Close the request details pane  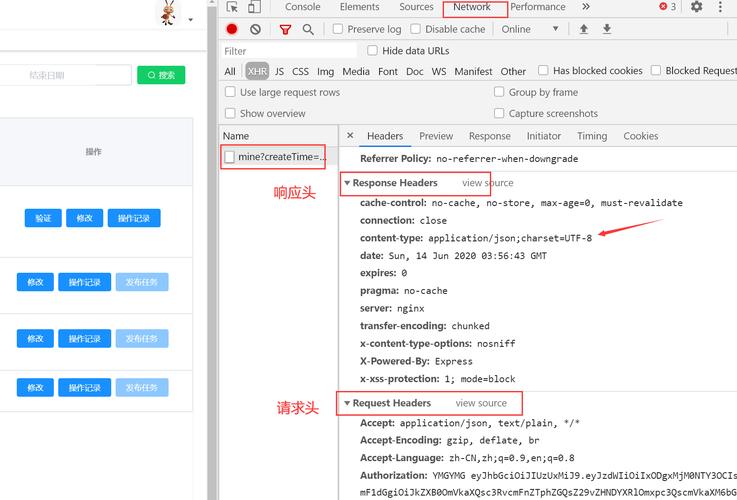pyautogui.click(x=350, y=135)
